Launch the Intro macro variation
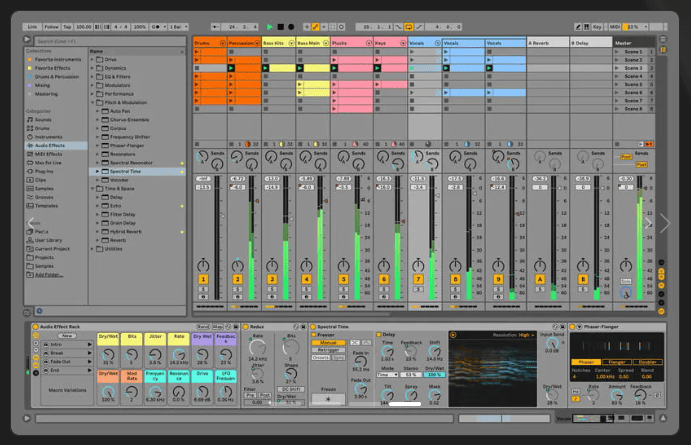 tap(90, 344)
